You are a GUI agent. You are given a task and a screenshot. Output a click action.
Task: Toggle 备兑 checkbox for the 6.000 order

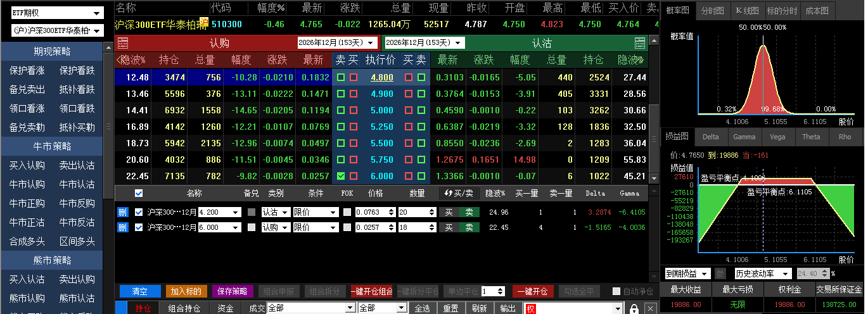click(252, 227)
